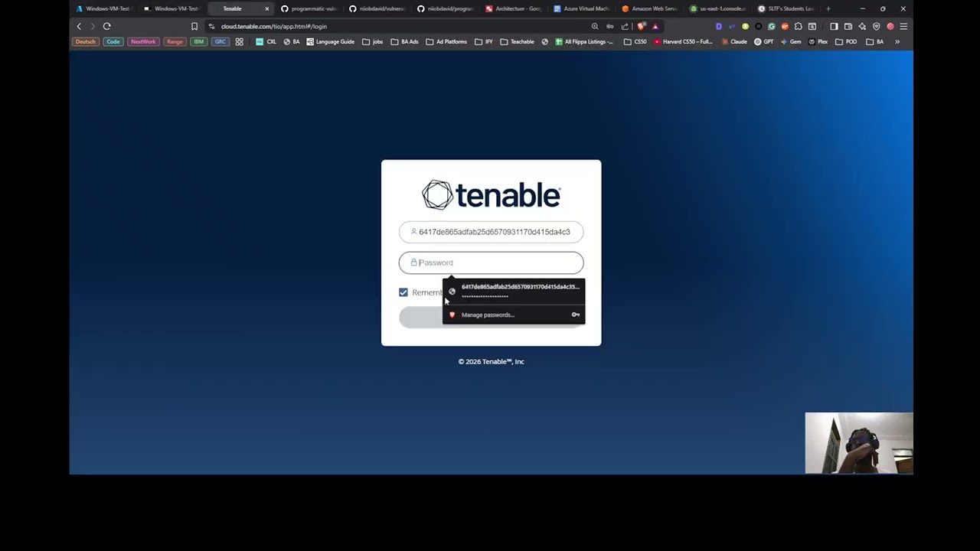
Task: Open the Code bookmark
Action: [x=113, y=41]
